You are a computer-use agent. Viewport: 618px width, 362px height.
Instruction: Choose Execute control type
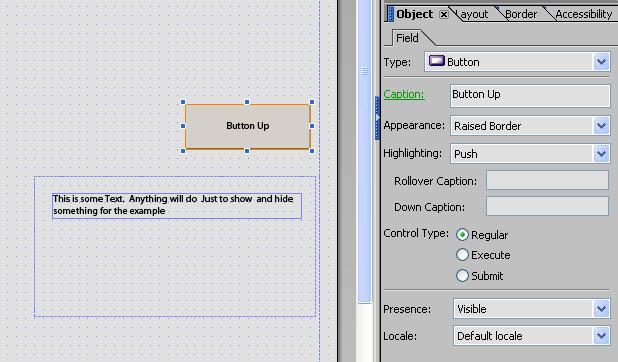click(x=462, y=255)
